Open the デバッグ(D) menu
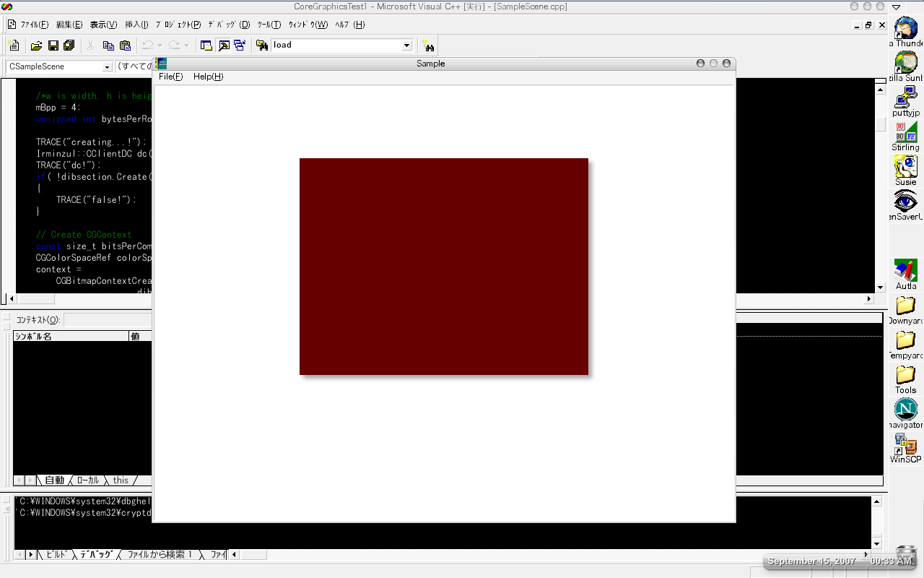Screen dimensions: 924x578 tap(229, 25)
